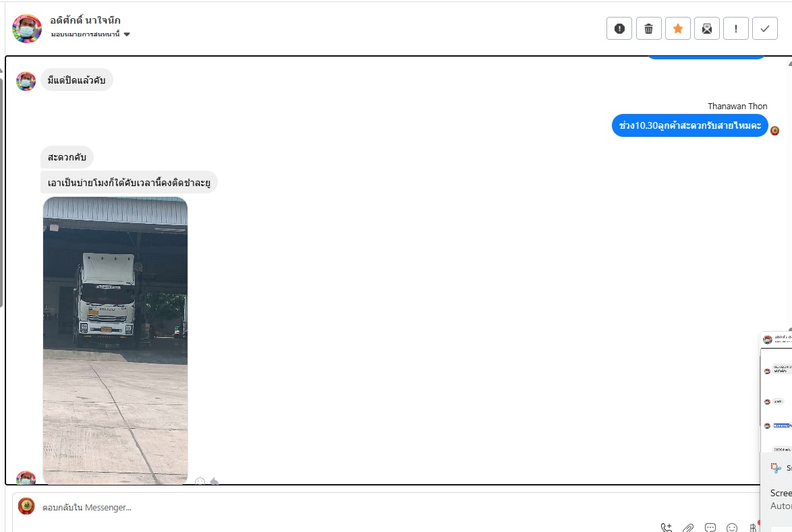Image resolution: width=792 pixels, height=532 pixels.
Task: Mark conversation as spam
Action: [619, 29]
